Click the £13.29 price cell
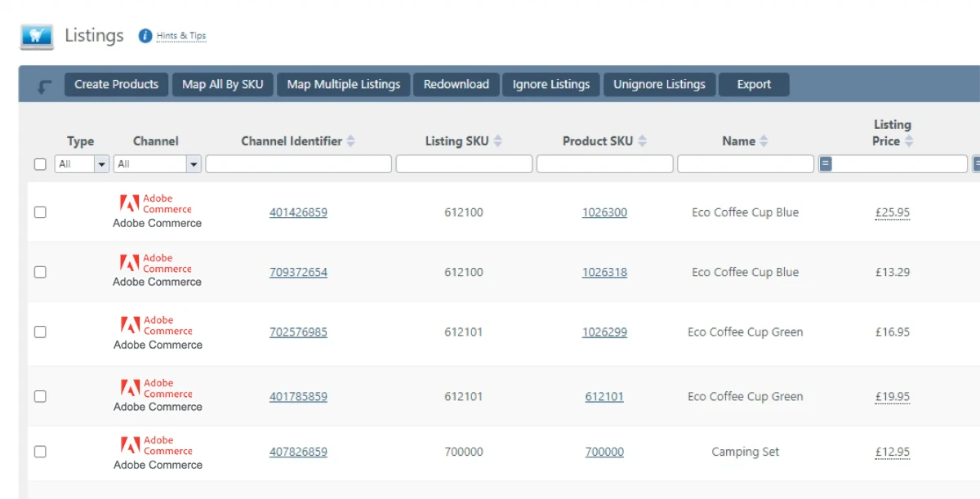Screen dimensions: 980x499 (892, 272)
